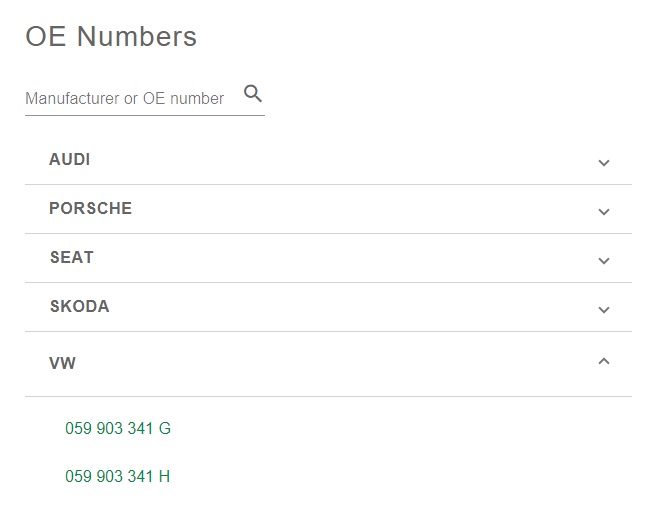Select the SEAT manufacturer label
Image resolution: width=655 pixels, height=517 pixels.
(x=71, y=257)
